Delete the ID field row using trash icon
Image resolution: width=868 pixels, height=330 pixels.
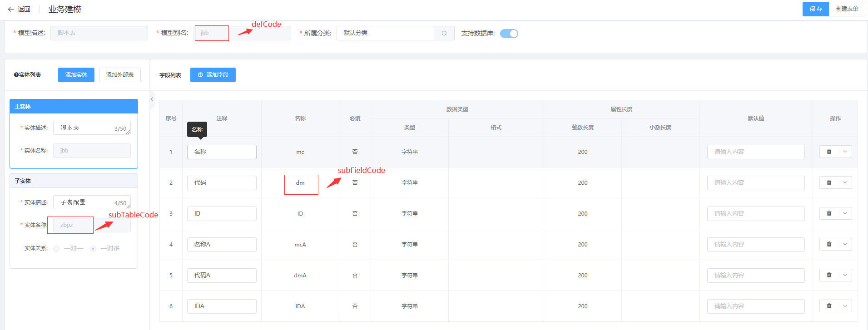829,213
